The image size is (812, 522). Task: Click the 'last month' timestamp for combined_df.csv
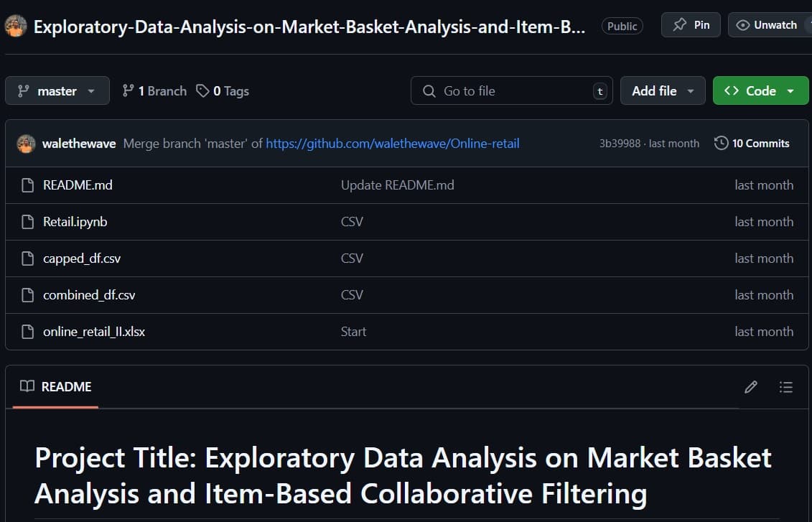click(764, 295)
